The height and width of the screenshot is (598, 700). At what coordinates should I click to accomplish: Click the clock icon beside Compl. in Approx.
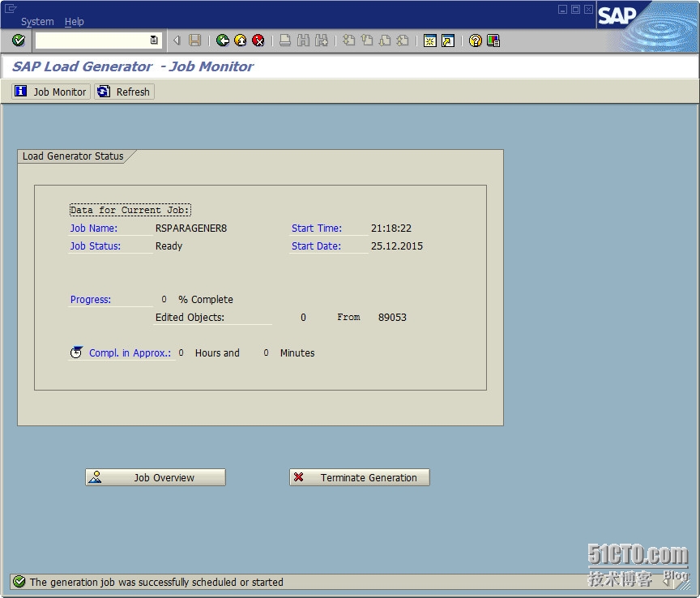76,352
